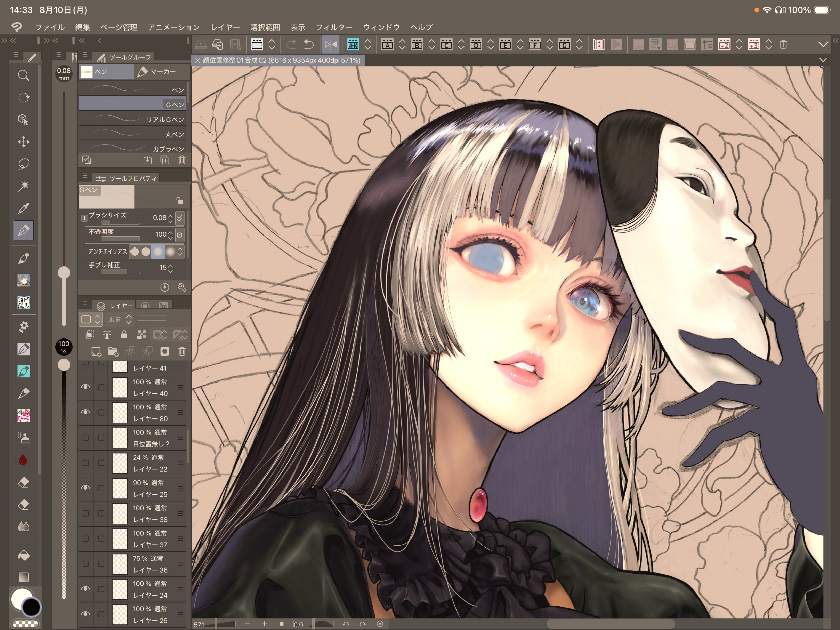Open the ファイル menu
The image size is (840, 630).
(x=50, y=27)
